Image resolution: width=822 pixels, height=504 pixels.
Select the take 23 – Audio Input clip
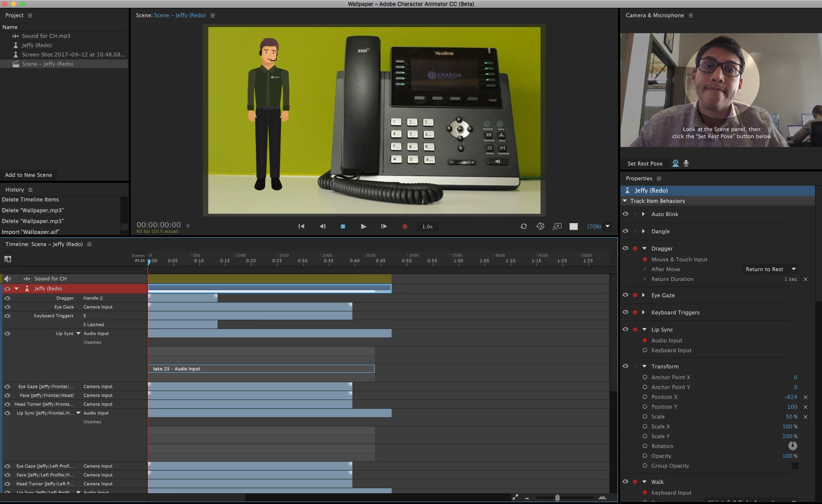(x=261, y=369)
